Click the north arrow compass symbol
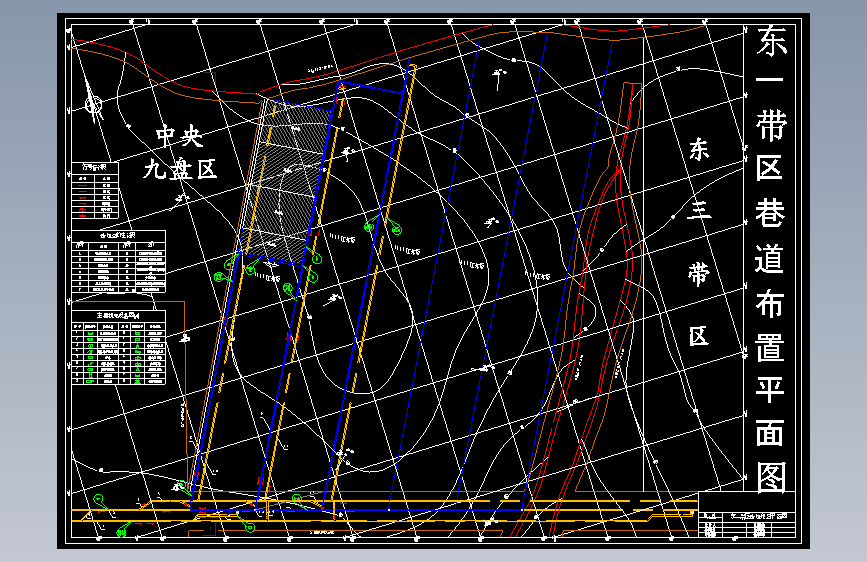The height and width of the screenshot is (562, 867). 93,103
